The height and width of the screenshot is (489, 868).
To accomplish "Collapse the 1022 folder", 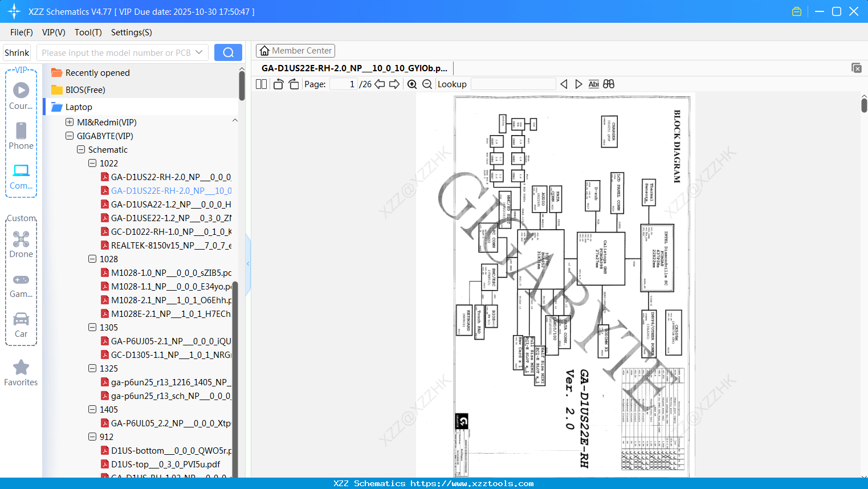I will pyautogui.click(x=92, y=163).
